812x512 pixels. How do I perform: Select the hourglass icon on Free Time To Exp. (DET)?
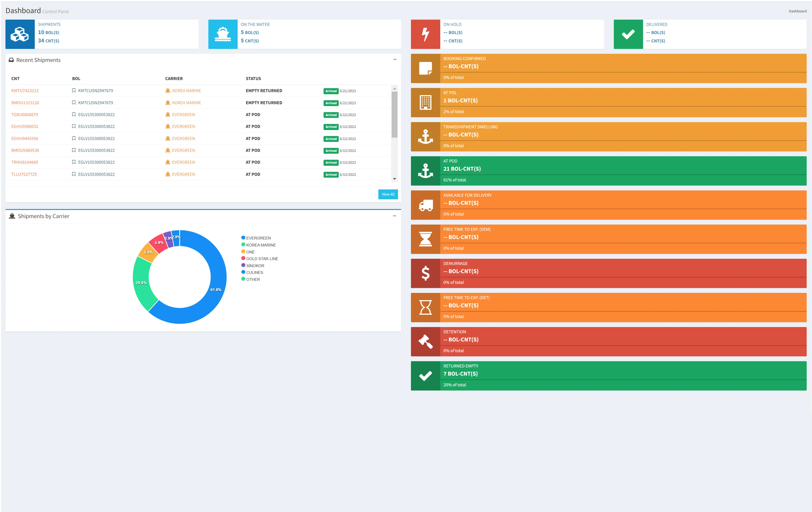point(426,307)
